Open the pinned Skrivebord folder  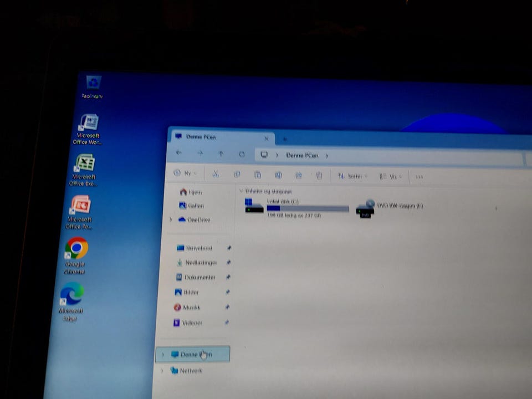point(195,248)
